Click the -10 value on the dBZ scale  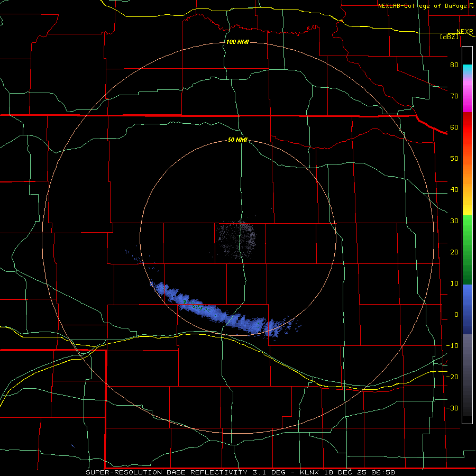452,346
